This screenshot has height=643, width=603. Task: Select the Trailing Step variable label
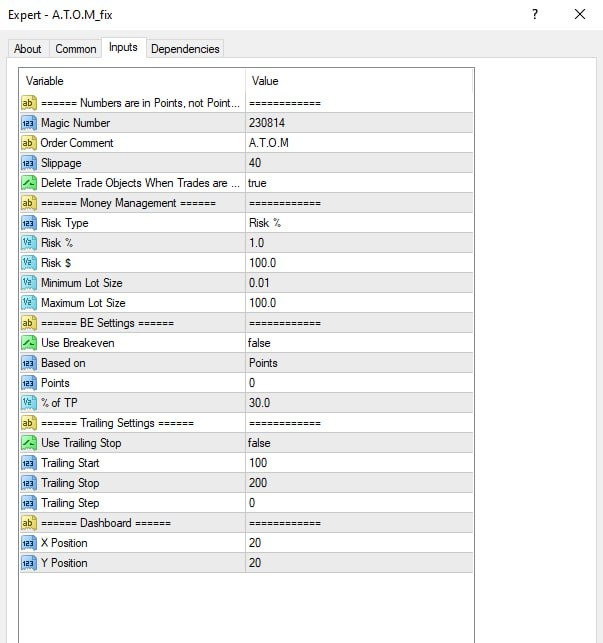[70, 503]
